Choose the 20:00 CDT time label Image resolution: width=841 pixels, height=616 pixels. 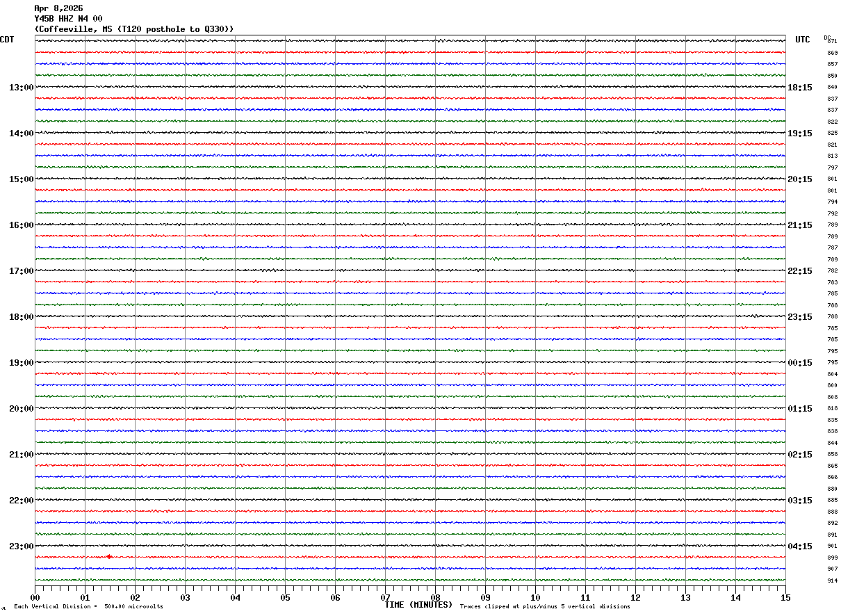[21, 409]
